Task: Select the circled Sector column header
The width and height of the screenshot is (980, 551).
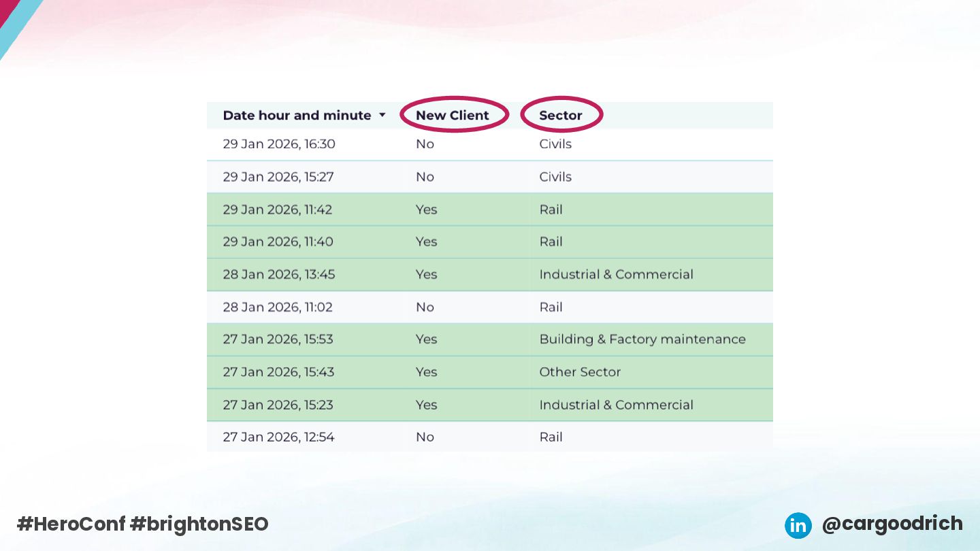Action: (x=561, y=116)
